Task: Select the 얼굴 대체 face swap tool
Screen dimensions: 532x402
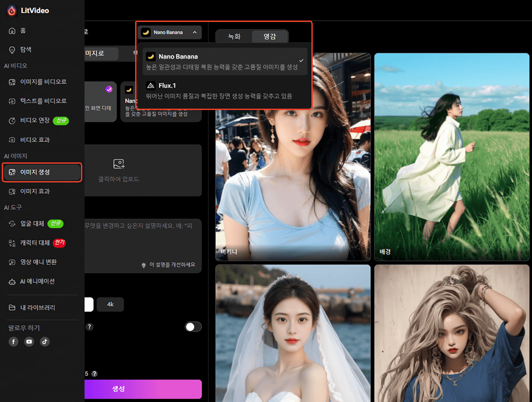Action: tap(32, 223)
